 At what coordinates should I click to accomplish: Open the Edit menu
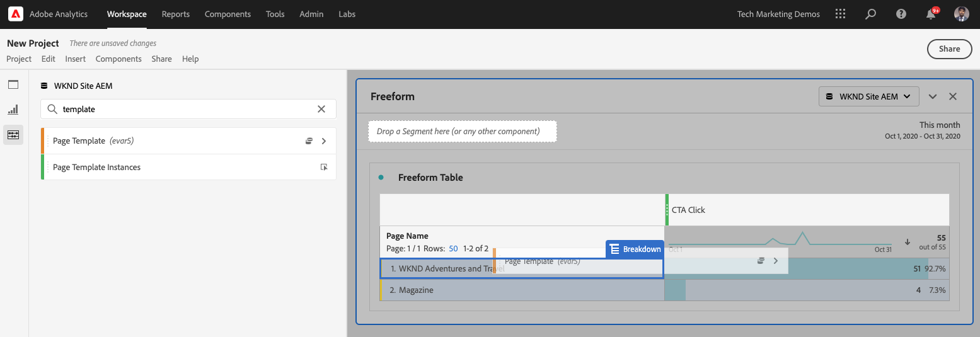pyautogui.click(x=49, y=59)
